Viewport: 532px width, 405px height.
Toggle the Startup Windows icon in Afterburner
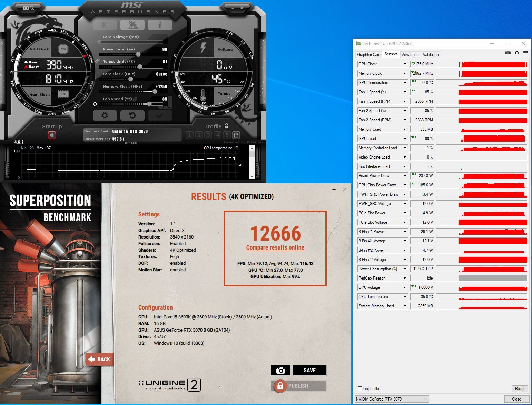pyautogui.click(x=52, y=135)
